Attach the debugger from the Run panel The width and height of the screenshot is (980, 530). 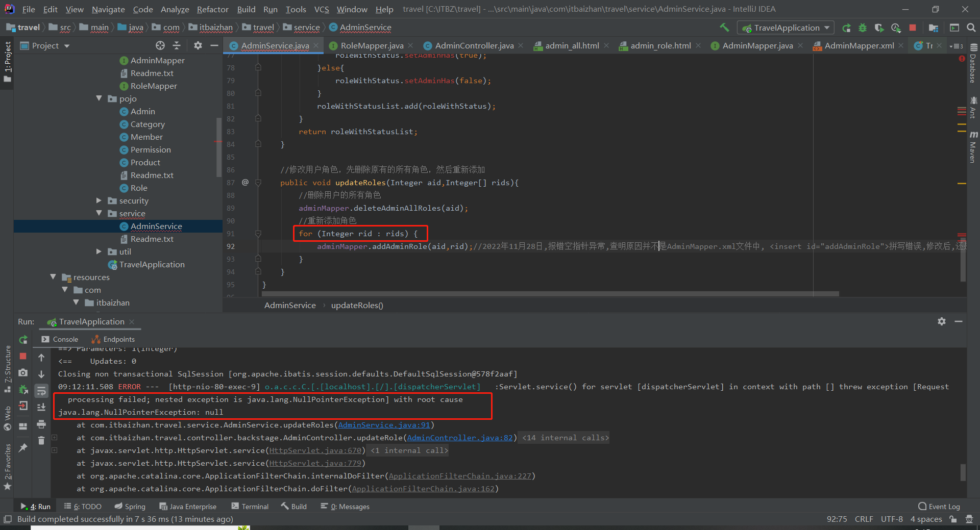pyautogui.click(x=23, y=390)
